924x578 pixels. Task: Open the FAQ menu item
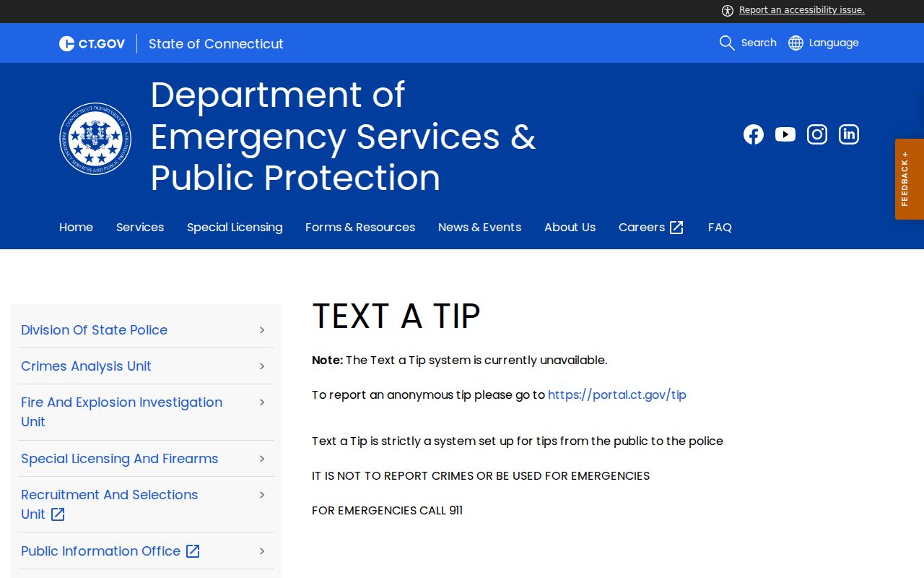point(720,227)
